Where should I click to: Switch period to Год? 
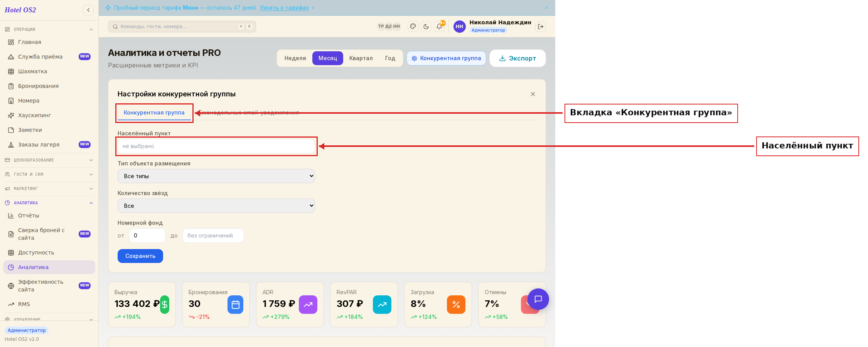[390, 58]
